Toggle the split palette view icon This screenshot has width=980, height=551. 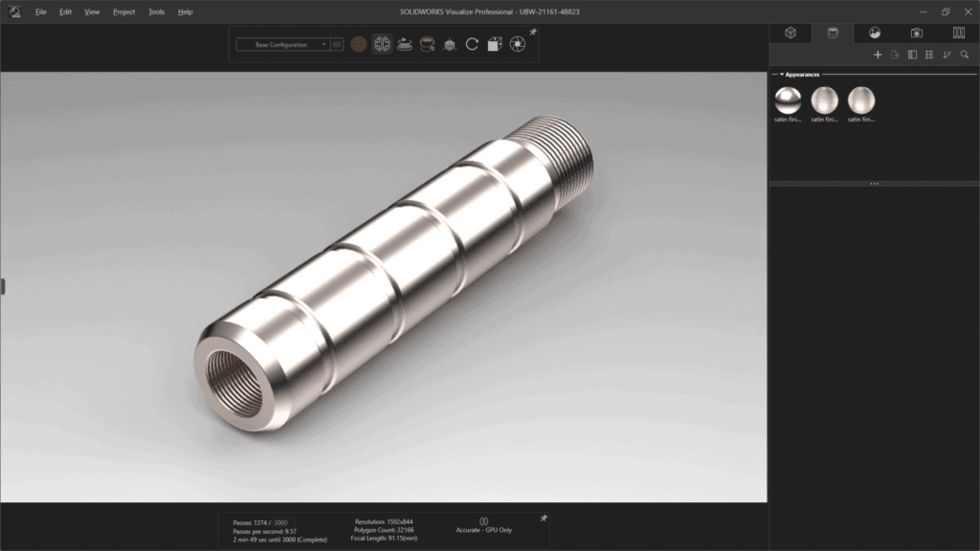(x=912, y=55)
